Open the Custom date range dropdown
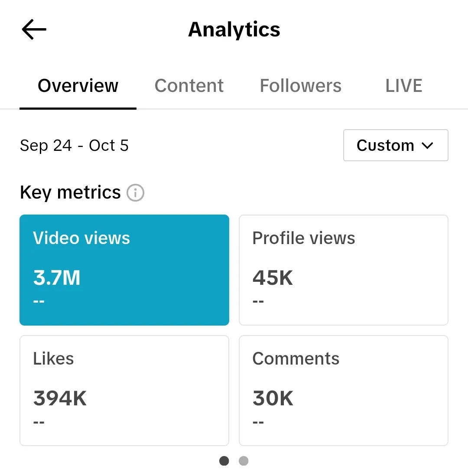Viewport: 468px width, 476px height. (x=395, y=145)
